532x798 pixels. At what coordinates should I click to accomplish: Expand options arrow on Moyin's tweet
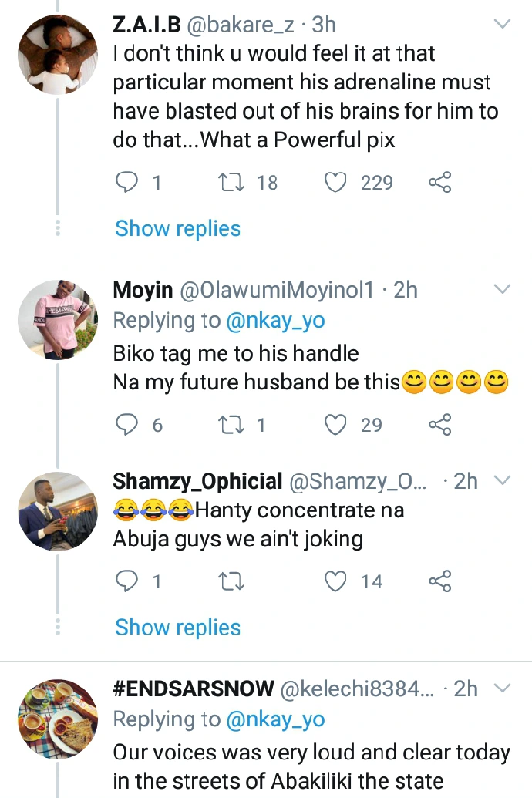502,290
